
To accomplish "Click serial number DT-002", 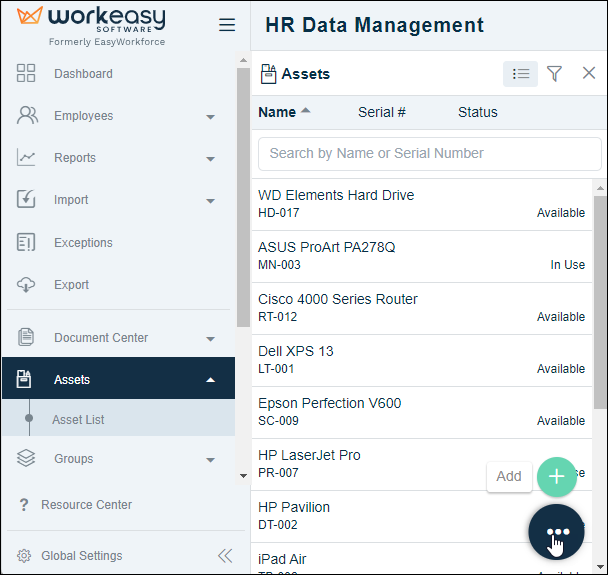I will coord(278,525).
